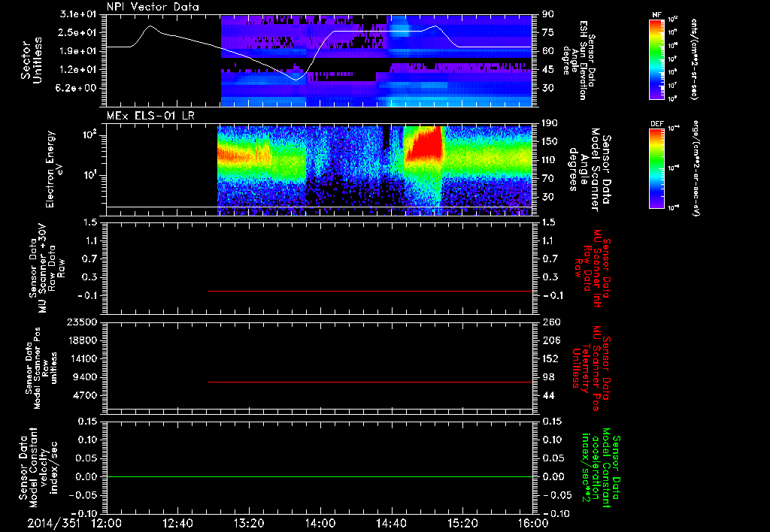Click the 14100 scanner position axis value

(x=82, y=358)
